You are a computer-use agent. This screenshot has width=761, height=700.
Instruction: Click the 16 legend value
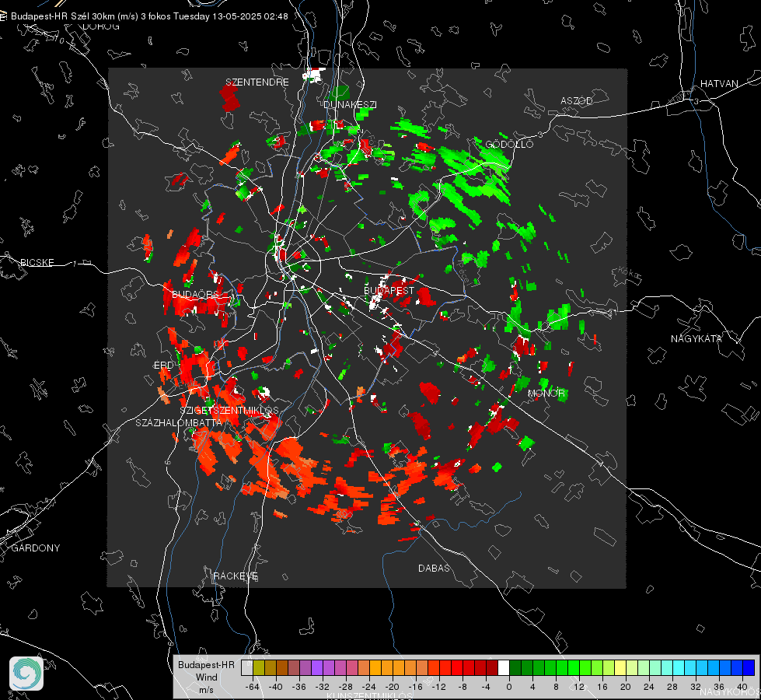[602, 687]
